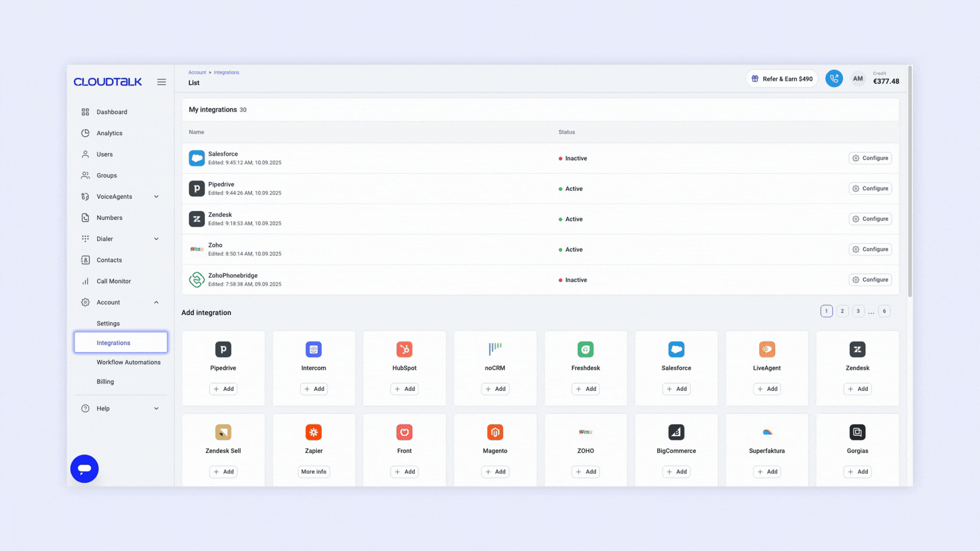
Task: Click the hamburger menu icon beside logo
Action: pos(161,82)
